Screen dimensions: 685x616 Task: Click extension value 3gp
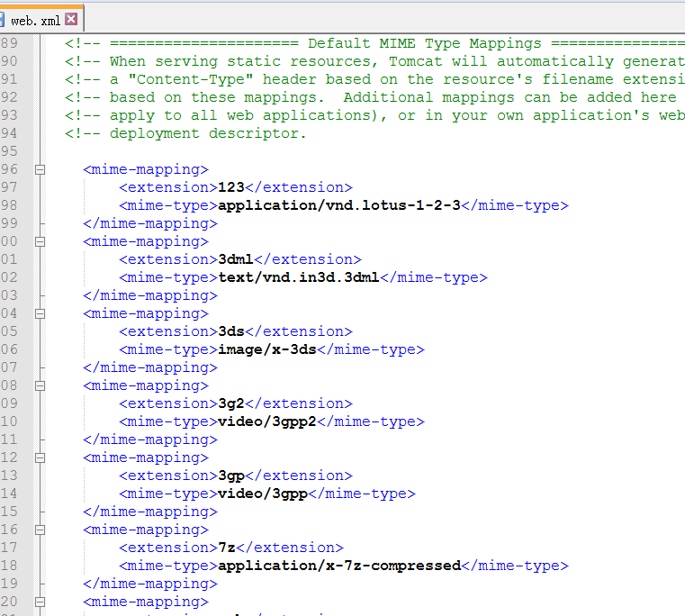(231, 476)
